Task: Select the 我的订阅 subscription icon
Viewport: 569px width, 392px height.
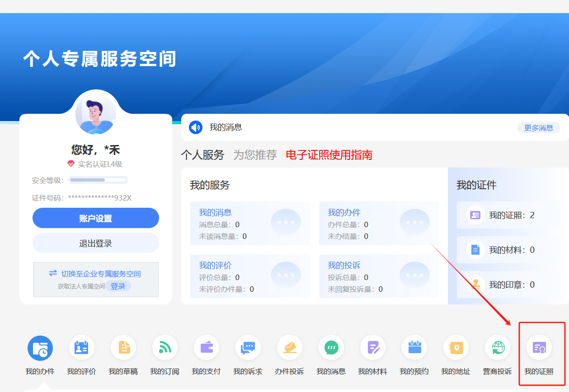Action: pos(165,348)
